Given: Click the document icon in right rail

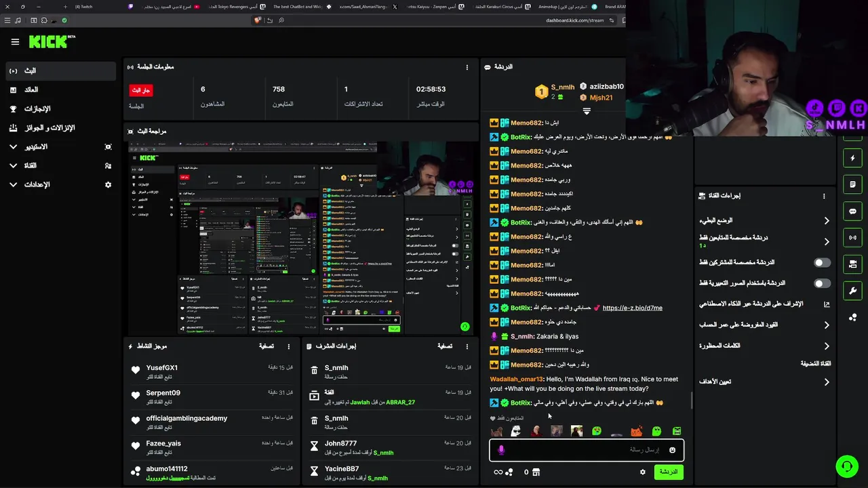Looking at the screenshot, I should pyautogui.click(x=853, y=184).
